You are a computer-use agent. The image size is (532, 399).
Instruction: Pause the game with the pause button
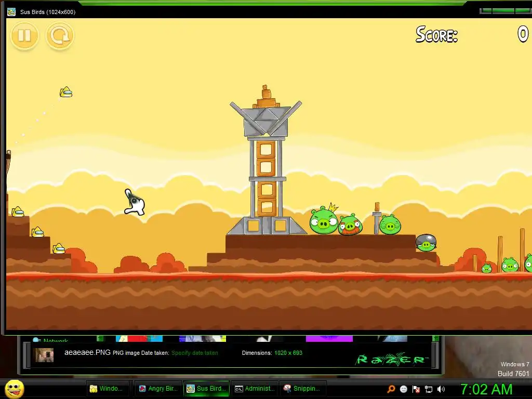(x=24, y=35)
